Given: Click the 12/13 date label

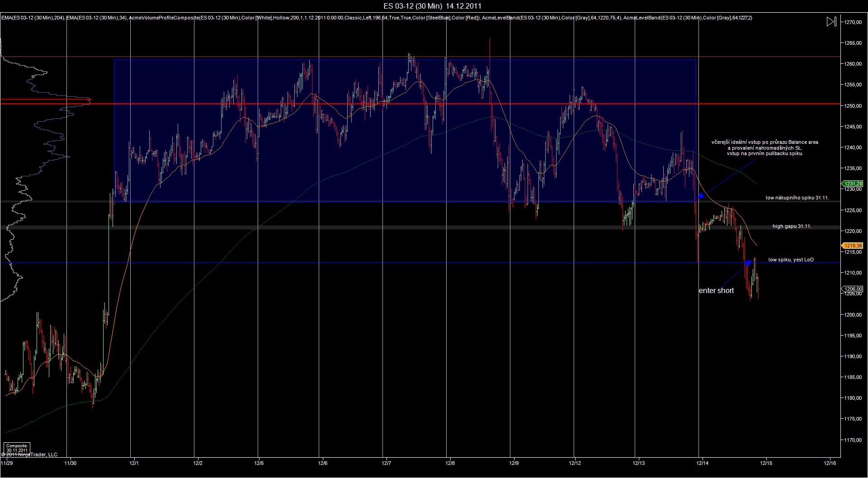Looking at the screenshot, I should click(639, 463).
